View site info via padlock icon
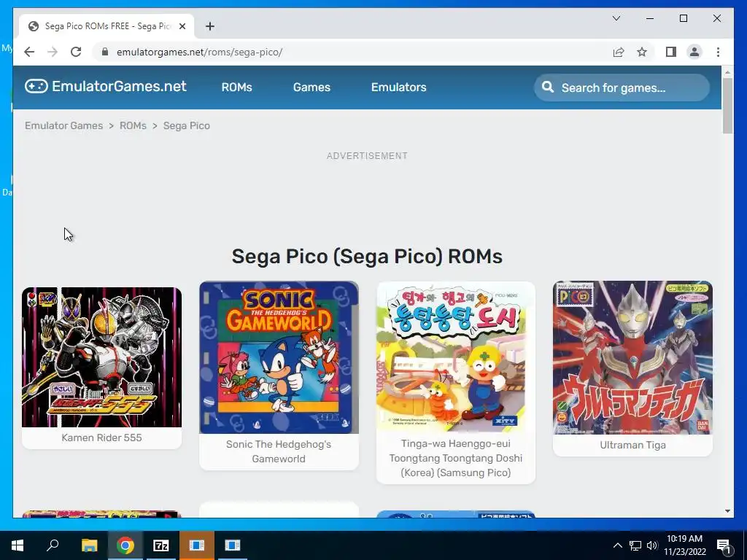This screenshot has height=560, width=747. 105,52
